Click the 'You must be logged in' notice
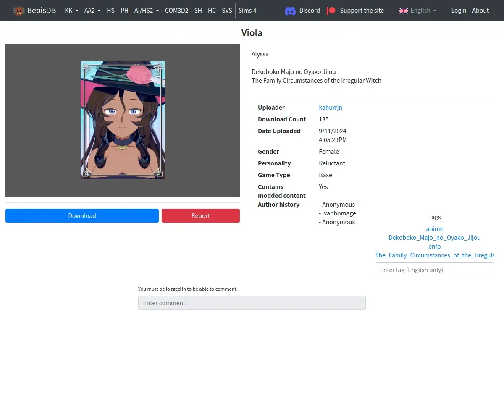The image size is (504, 420). click(x=188, y=289)
